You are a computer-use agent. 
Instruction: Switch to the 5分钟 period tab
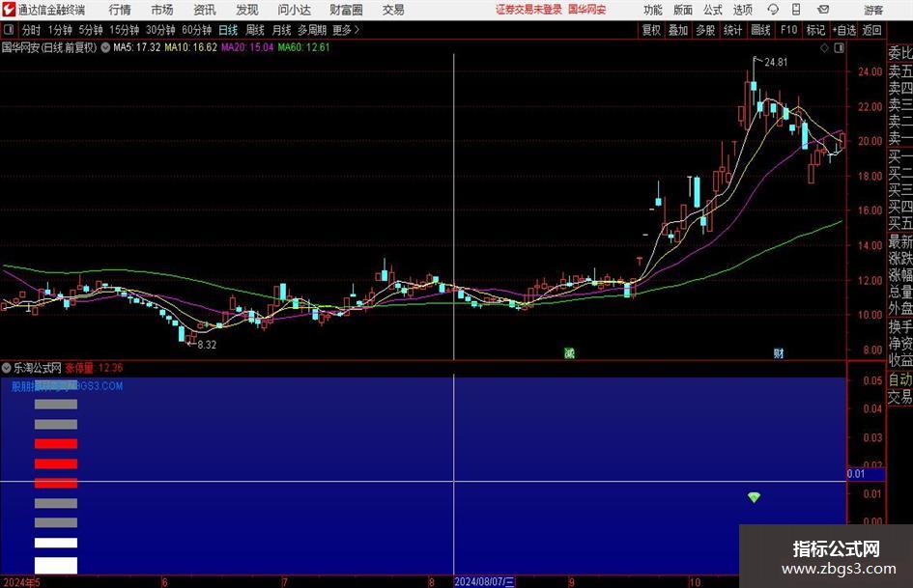pos(91,30)
